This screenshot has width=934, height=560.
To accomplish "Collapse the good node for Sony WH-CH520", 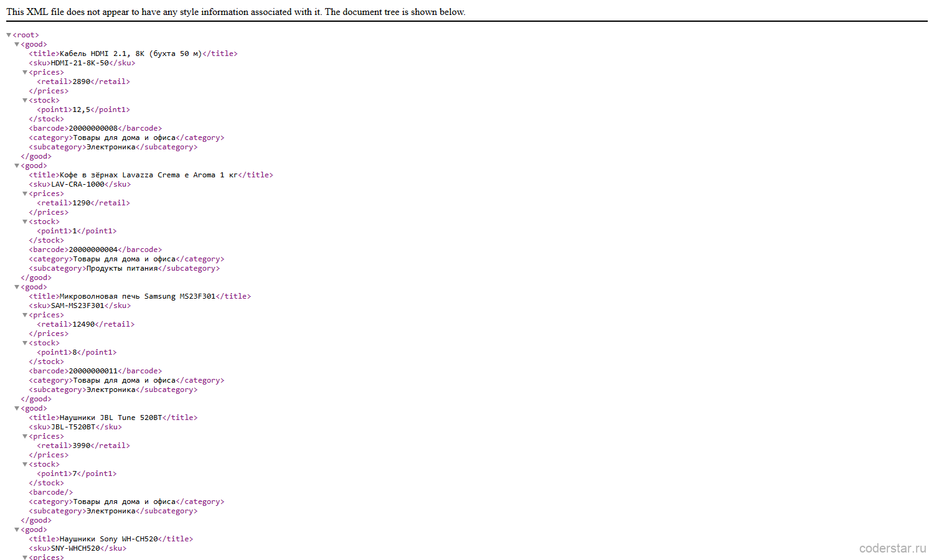I will (17, 530).
